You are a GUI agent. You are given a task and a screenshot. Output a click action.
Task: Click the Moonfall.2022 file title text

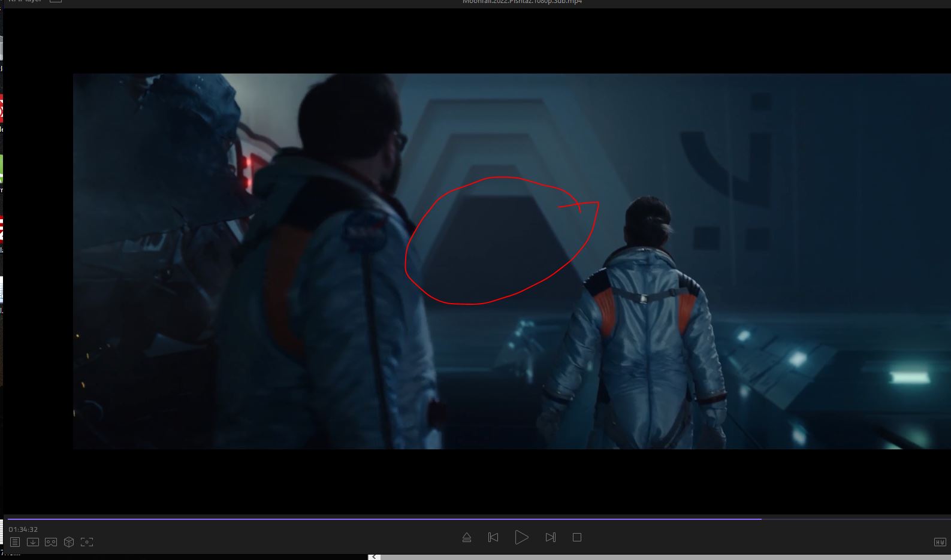click(522, 2)
